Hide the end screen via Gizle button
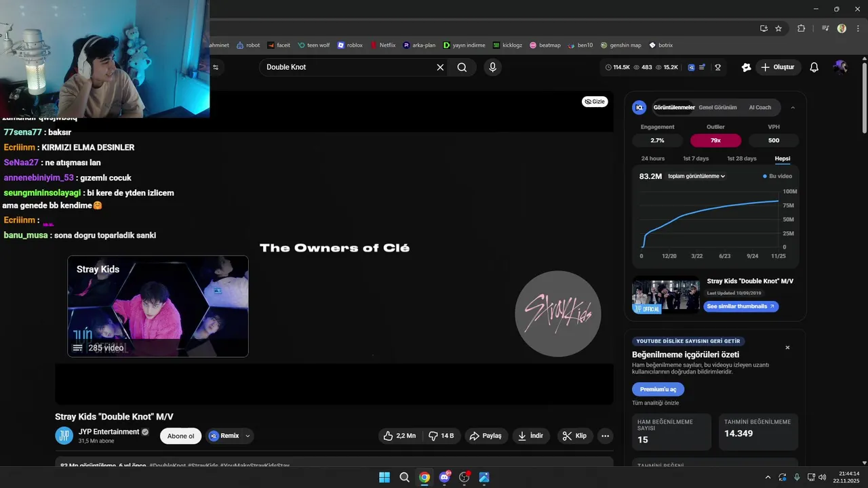This screenshot has width=868, height=488. [x=595, y=102]
